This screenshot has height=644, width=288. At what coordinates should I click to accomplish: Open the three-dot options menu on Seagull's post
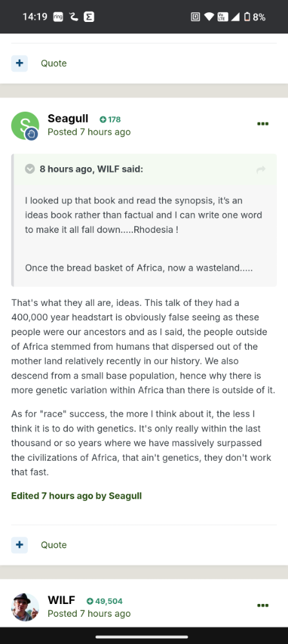(x=263, y=124)
